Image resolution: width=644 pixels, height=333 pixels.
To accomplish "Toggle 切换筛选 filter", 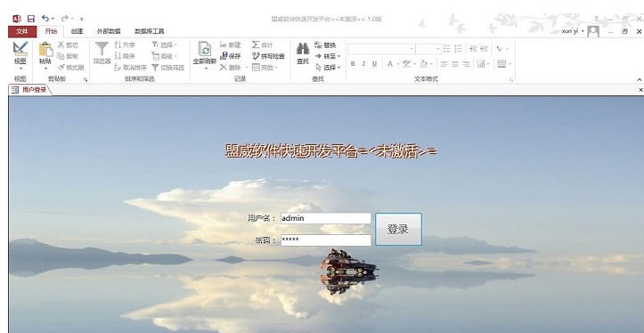I will click(x=168, y=68).
